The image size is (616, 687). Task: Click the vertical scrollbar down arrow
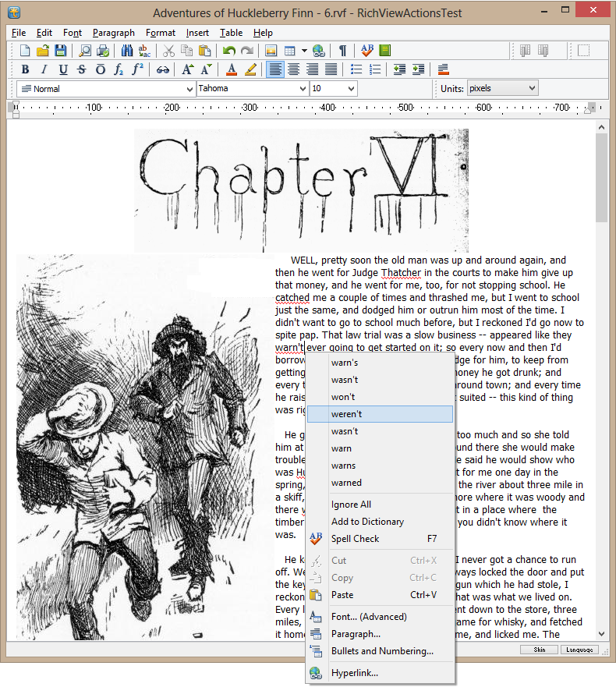click(x=601, y=634)
